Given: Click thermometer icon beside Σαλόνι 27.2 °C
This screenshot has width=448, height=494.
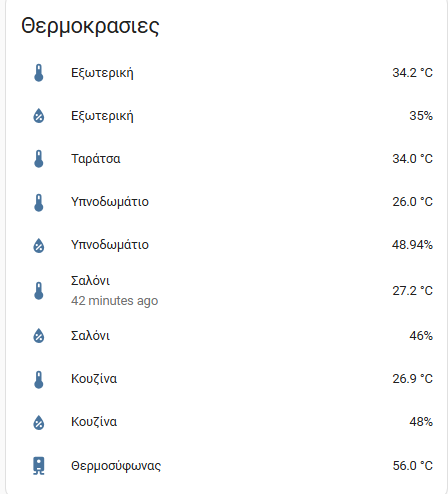Looking at the screenshot, I should 39,291.
